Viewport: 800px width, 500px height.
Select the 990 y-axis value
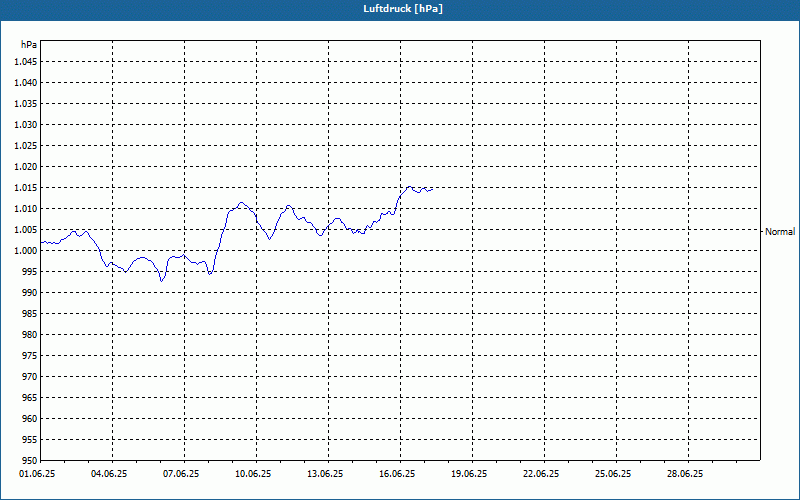tap(30, 293)
